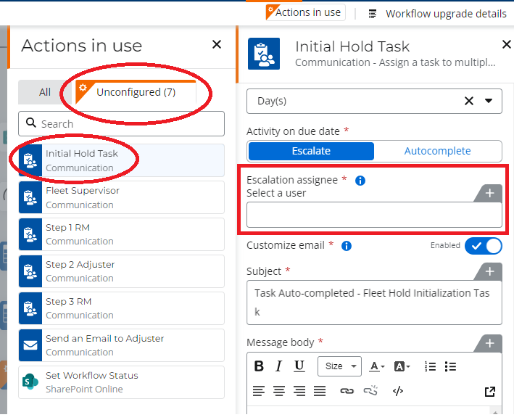Select Autocomplete for activity on due date

[x=437, y=151]
